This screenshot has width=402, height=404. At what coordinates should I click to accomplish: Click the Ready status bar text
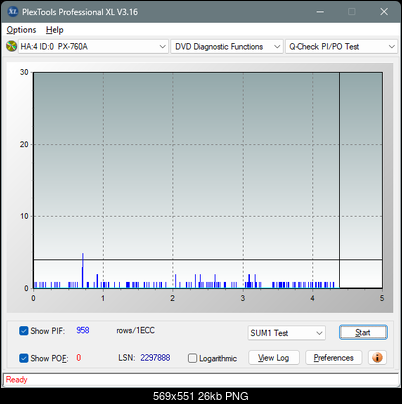click(16, 379)
